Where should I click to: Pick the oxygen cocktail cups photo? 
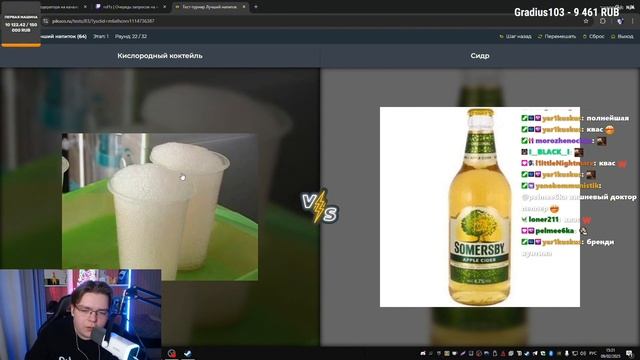click(160, 207)
